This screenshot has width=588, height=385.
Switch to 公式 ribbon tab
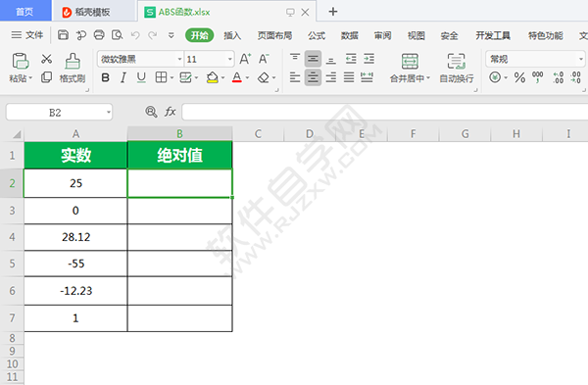(317, 35)
